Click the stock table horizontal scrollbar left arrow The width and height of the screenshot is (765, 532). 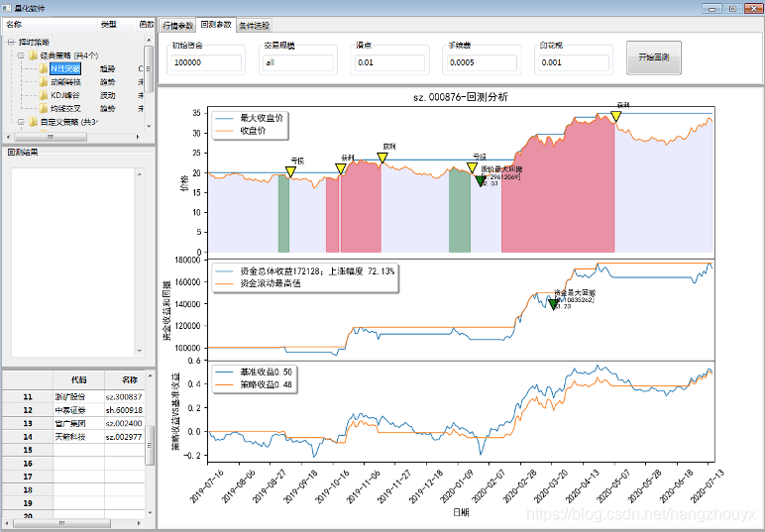tap(8, 523)
